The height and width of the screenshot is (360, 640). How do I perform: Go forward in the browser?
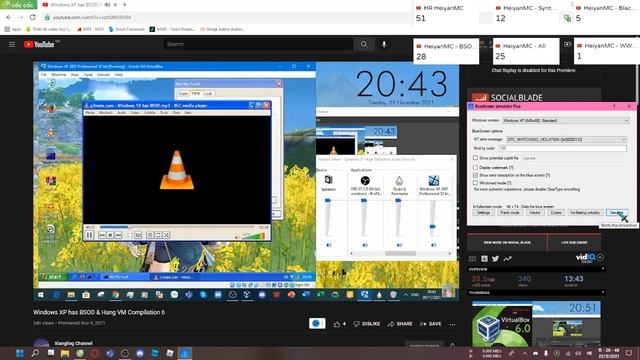21,17
